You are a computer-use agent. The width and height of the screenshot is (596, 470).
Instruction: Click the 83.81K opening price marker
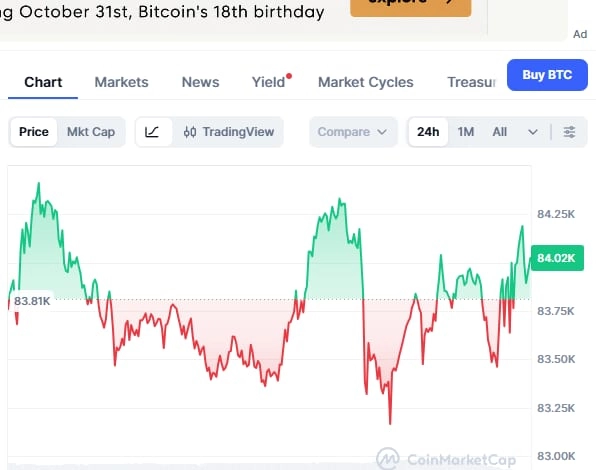[32, 301]
